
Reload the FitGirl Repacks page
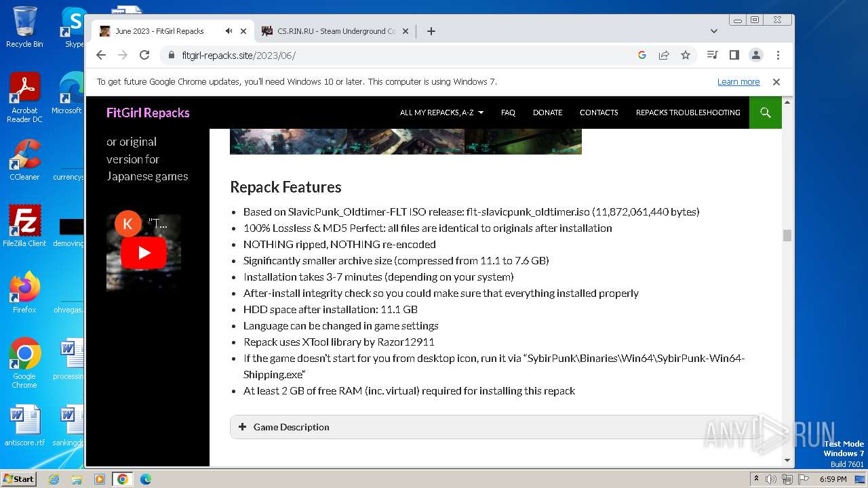pyautogui.click(x=144, y=55)
